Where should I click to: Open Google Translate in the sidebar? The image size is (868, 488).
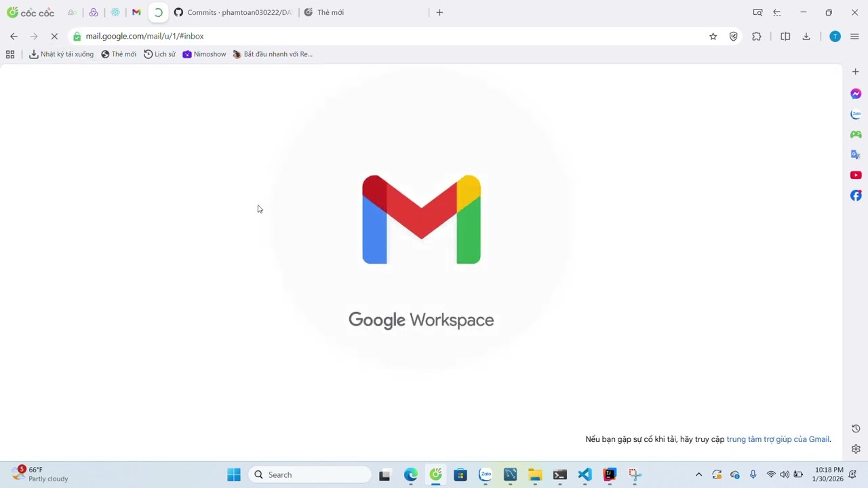click(x=856, y=155)
